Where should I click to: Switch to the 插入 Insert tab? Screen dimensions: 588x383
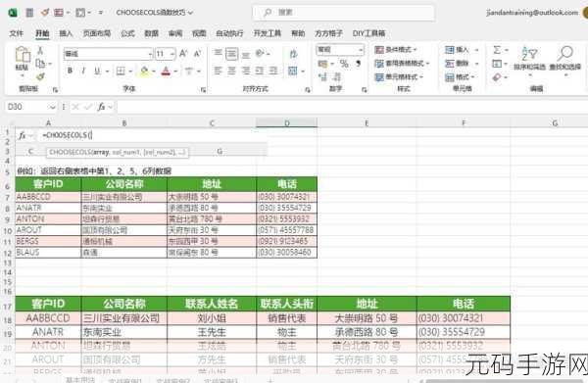66,33
